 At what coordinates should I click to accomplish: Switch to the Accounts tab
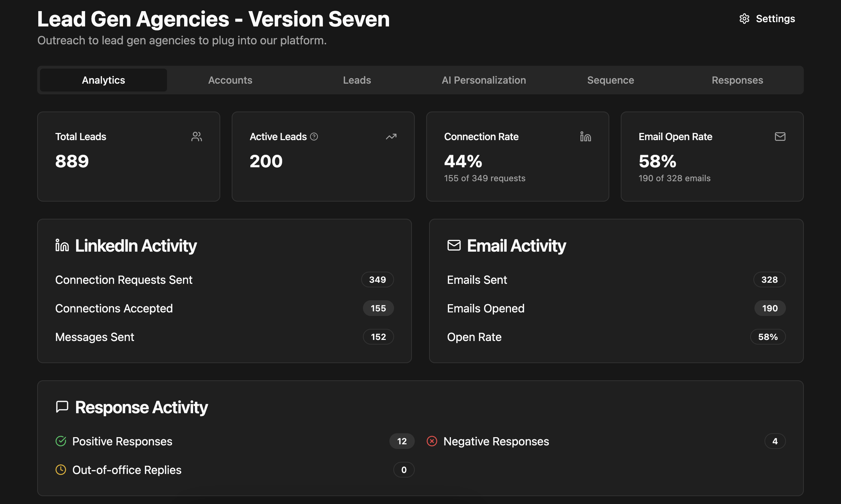pos(230,80)
